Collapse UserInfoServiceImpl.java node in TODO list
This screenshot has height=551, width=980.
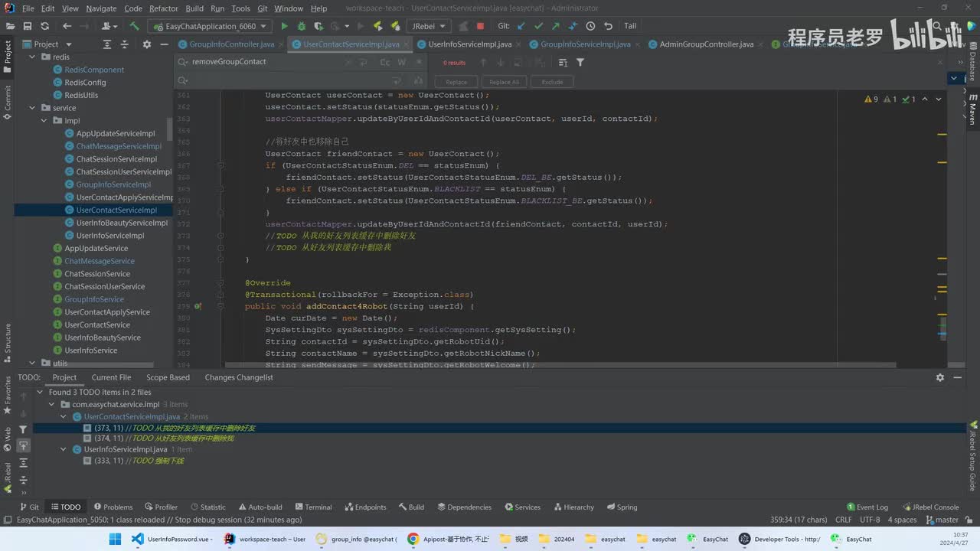click(64, 449)
